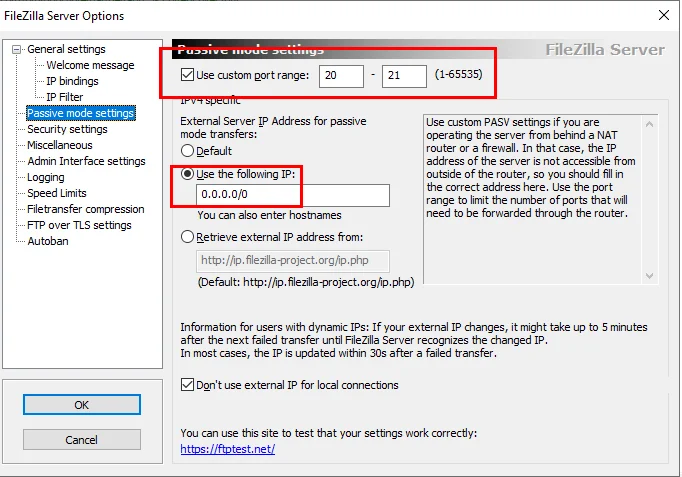682x477 pixels.
Task: Open the https://ftptest.net/ link
Action: coord(227,449)
